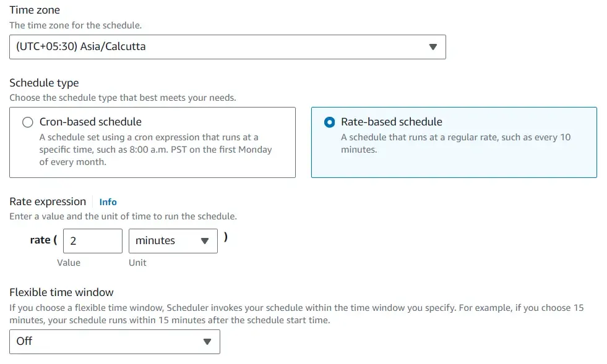
Task: Click the minutes Unit dropdown arrow
Action: [x=206, y=241]
